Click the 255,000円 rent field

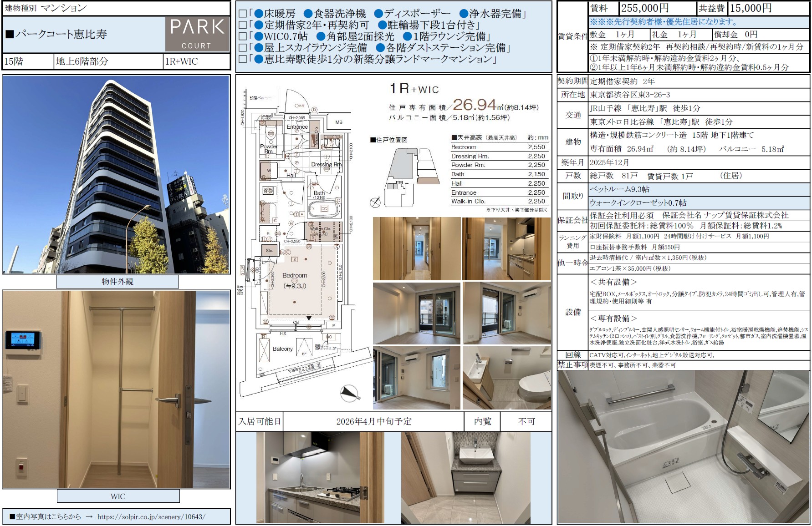coord(657,8)
